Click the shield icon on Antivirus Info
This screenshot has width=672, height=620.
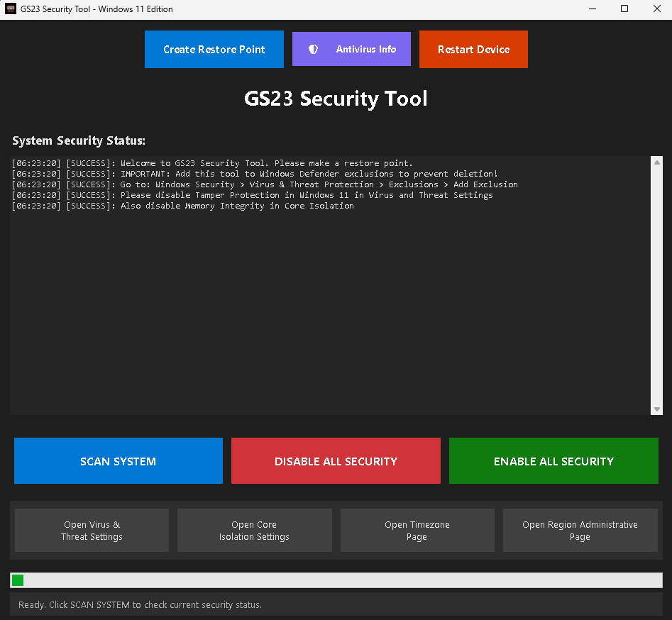point(313,50)
